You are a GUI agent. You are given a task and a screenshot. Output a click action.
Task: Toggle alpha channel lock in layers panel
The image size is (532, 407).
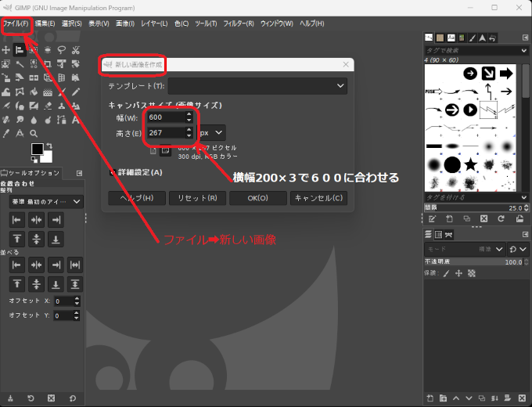472,273
